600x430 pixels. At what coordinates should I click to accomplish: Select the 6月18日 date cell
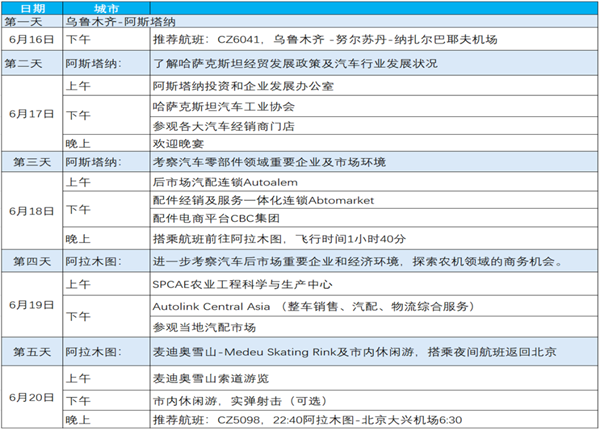[x=31, y=211]
